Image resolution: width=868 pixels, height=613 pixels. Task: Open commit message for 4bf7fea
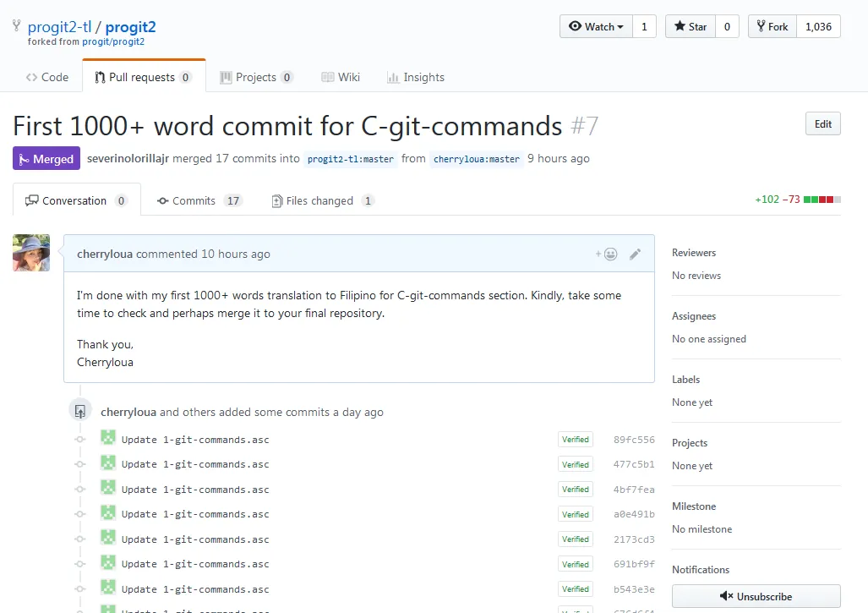click(195, 490)
